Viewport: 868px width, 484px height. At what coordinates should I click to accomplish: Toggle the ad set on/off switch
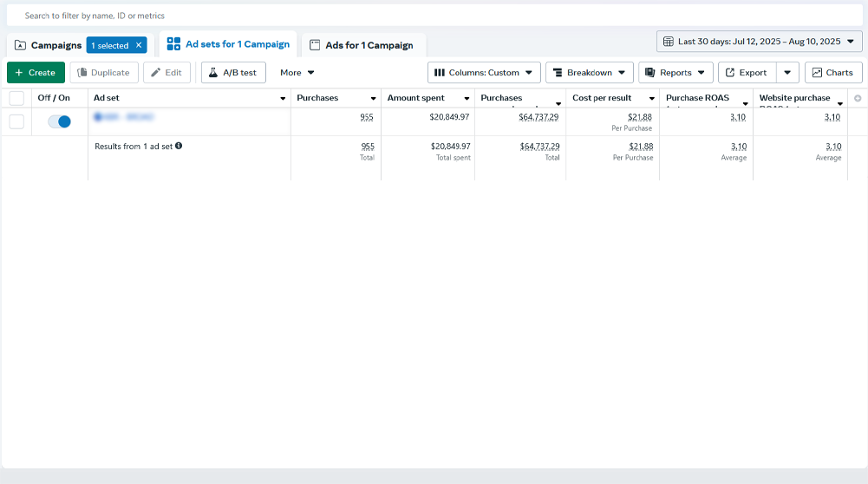point(60,121)
